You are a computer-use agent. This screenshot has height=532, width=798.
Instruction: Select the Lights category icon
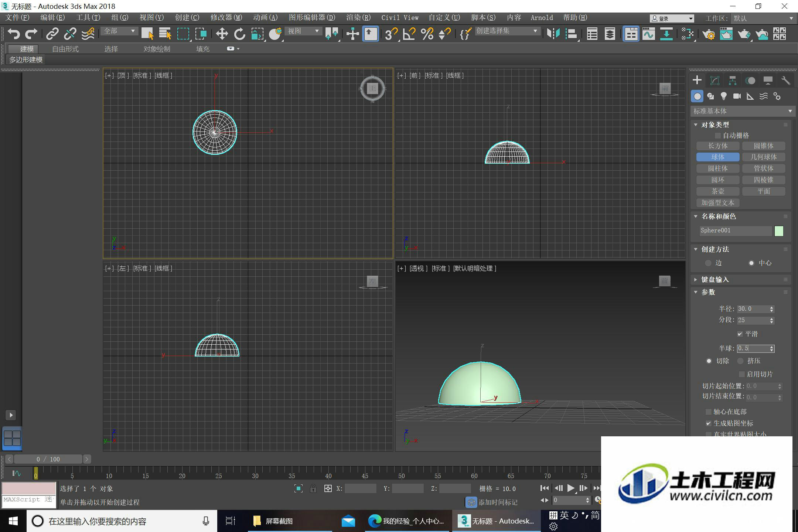tap(724, 96)
